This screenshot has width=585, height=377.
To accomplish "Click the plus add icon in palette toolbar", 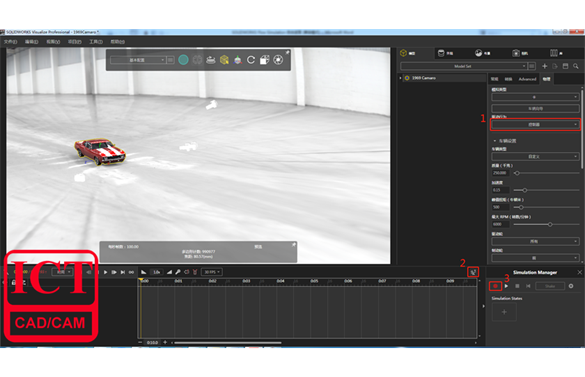I will click(x=545, y=66).
